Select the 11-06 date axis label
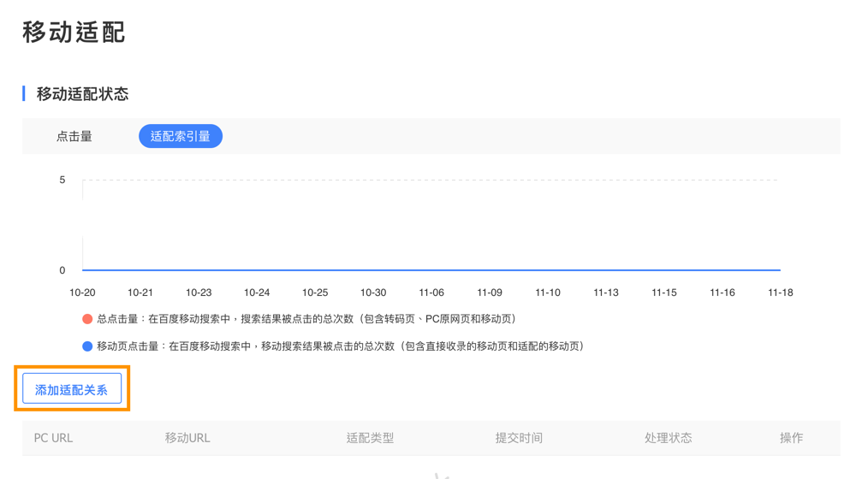 pos(431,293)
